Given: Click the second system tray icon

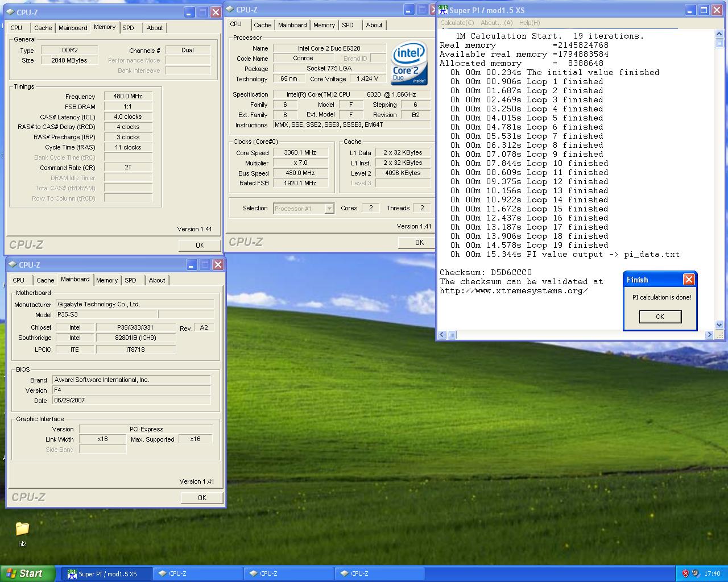Looking at the screenshot, I should pyautogui.click(x=696, y=573).
